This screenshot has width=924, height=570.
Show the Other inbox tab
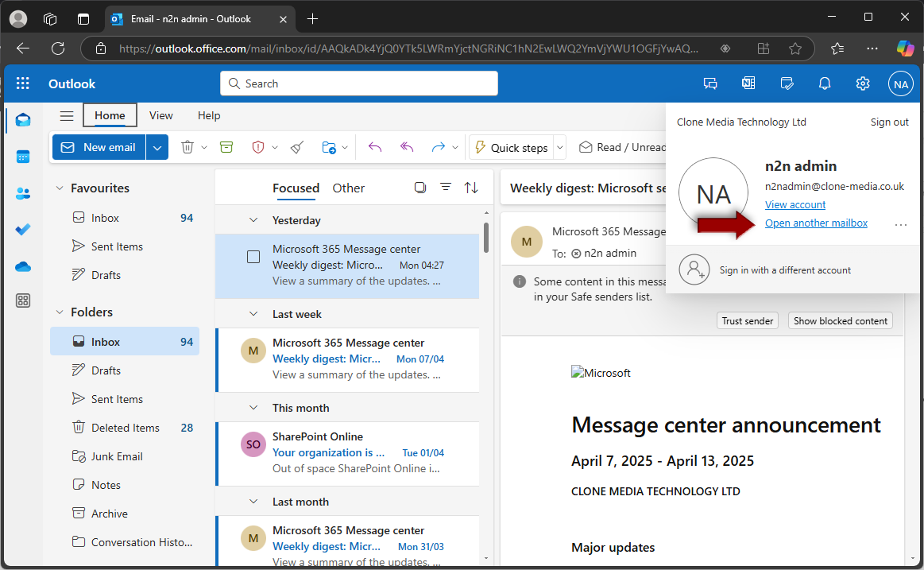(x=348, y=188)
